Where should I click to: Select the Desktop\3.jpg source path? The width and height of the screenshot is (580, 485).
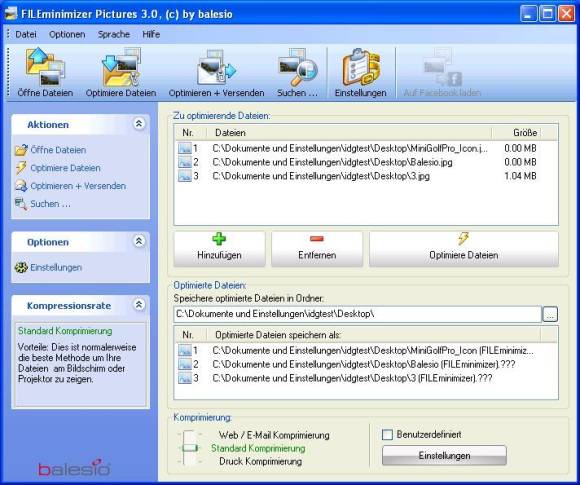coord(321,176)
